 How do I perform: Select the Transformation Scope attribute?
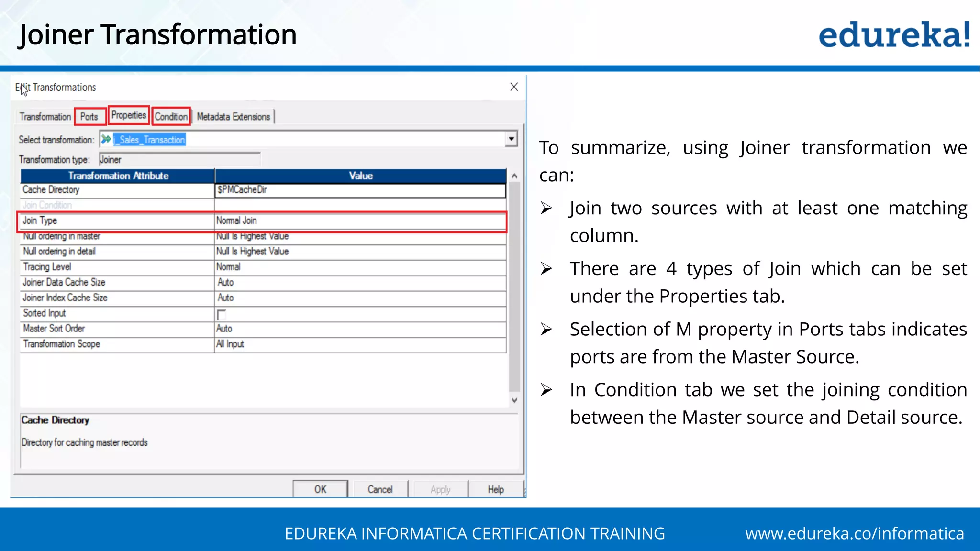(x=117, y=344)
